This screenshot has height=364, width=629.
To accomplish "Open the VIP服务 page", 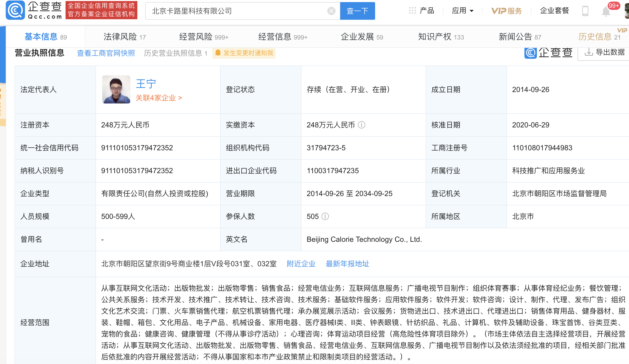I will (x=506, y=11).
